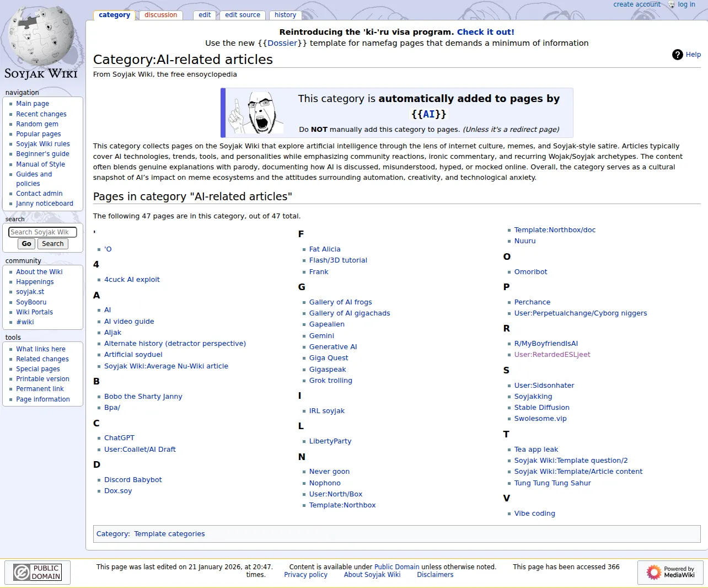Click the Public Domain badge icon
708x588 pixels.
click(x=38, y=573)
